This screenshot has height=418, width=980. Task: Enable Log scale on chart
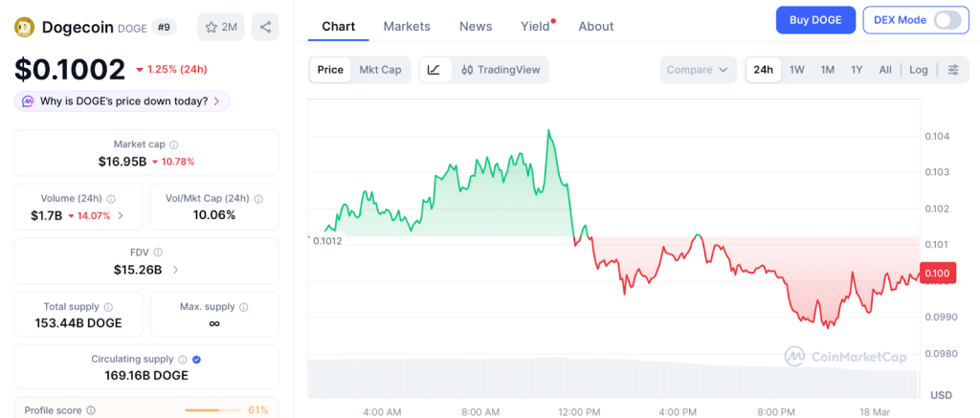pyautogui.click(x=918, y=70)
